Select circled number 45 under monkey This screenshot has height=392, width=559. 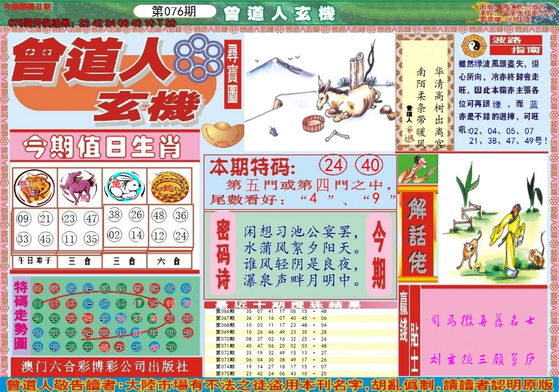[x=45, y=239]
